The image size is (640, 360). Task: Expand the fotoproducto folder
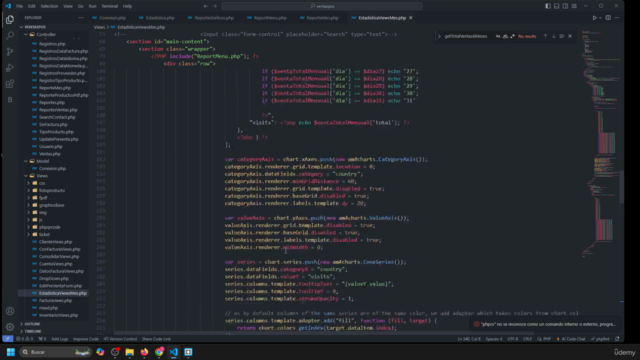[29, 191]
